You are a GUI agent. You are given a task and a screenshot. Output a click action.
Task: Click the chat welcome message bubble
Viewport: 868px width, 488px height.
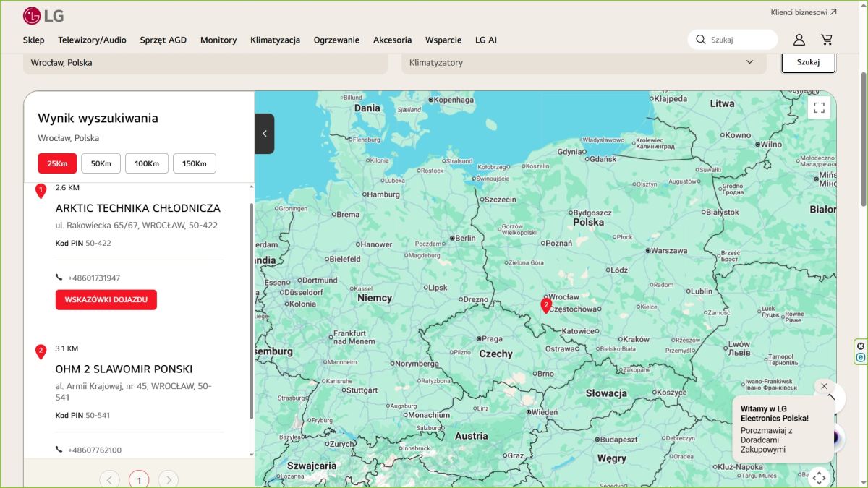tap(783, 429)
